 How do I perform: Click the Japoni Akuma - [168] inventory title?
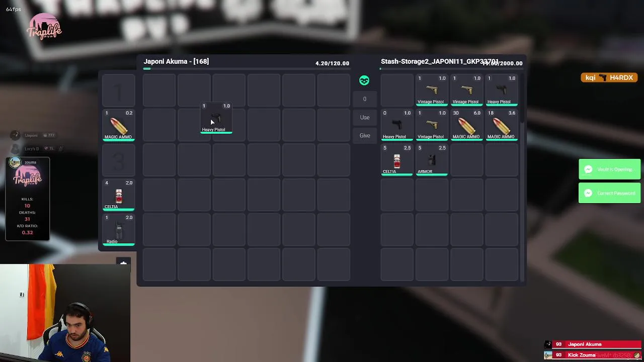(176, 61)
